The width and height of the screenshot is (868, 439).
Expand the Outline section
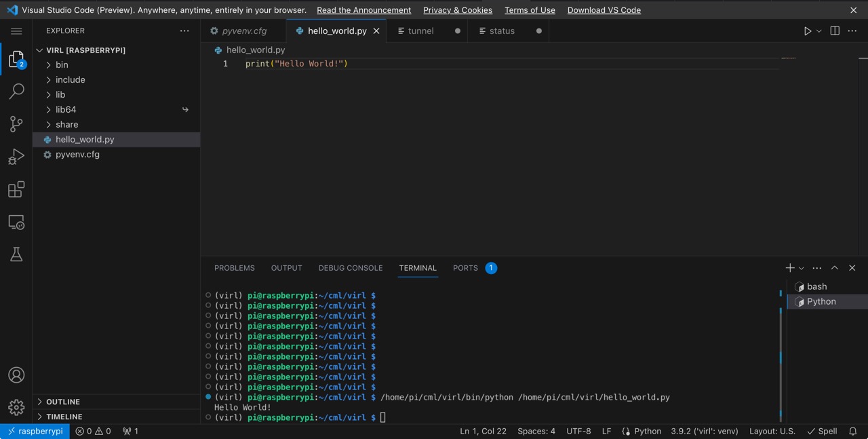point(116,402)
